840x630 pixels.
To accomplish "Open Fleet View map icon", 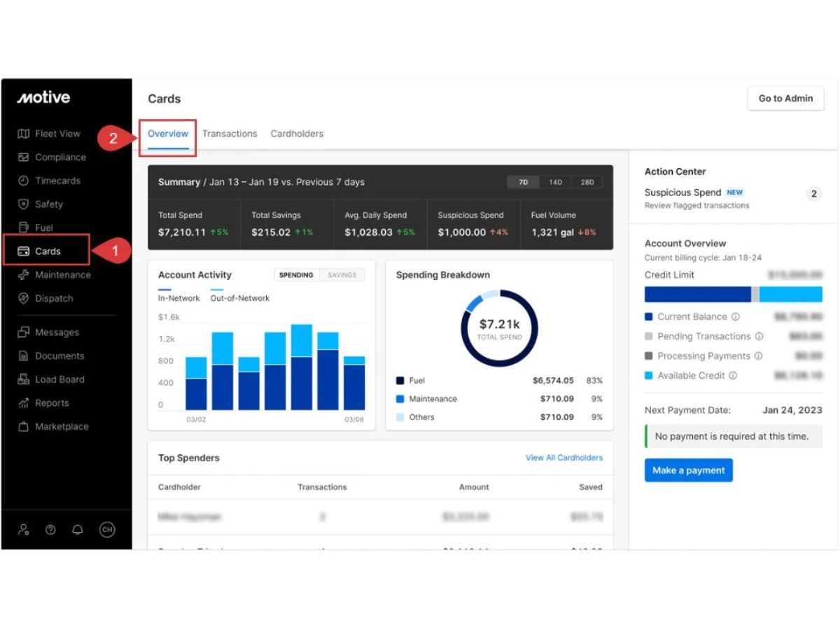I will (x=23, y=134).
